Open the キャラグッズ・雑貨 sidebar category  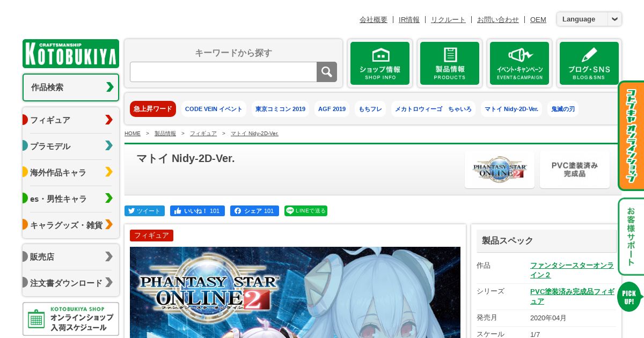point(71,225)
